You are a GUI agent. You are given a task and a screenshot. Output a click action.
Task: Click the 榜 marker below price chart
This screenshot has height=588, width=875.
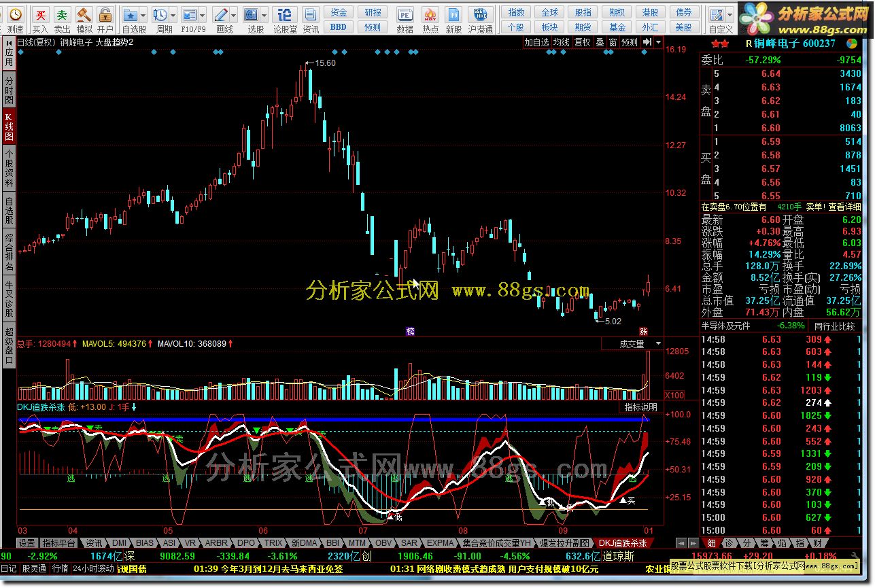pos(410,331)
